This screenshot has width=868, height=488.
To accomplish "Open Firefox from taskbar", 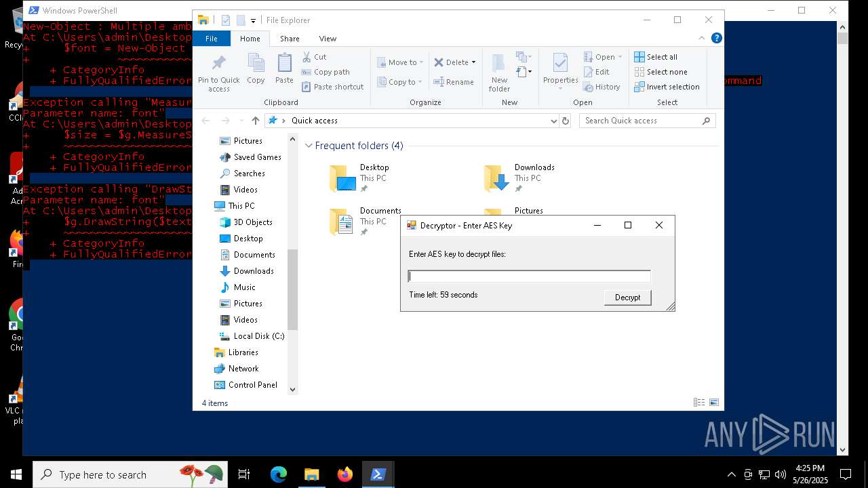I will [x=345, y=474].
